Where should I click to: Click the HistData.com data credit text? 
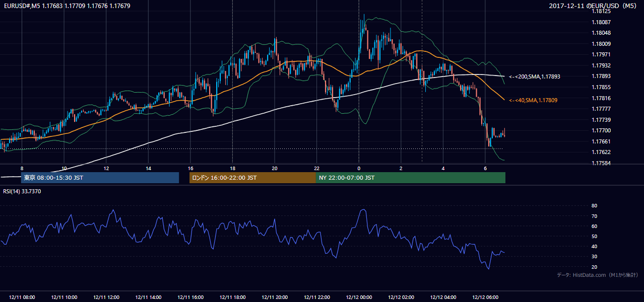click(598, 275)
